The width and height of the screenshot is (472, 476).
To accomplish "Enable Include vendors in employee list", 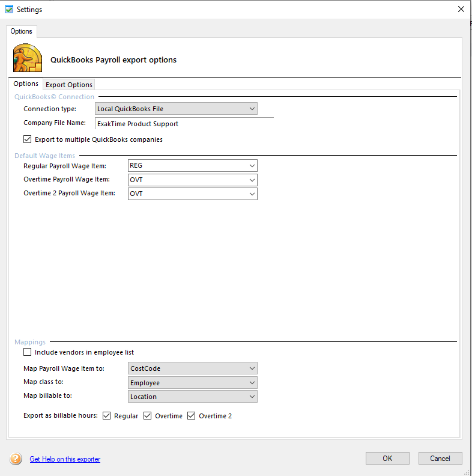I will point(27,352).
